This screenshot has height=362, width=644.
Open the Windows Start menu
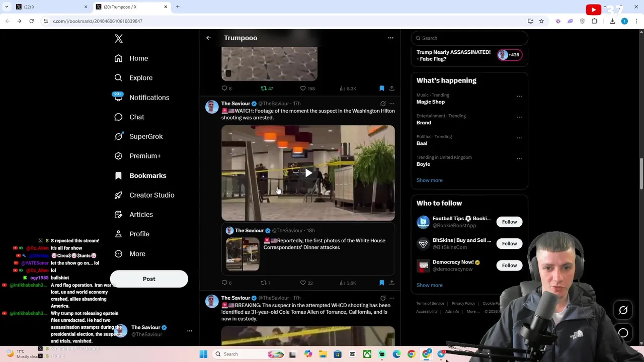pyautogui.click(x=203, y=354)
